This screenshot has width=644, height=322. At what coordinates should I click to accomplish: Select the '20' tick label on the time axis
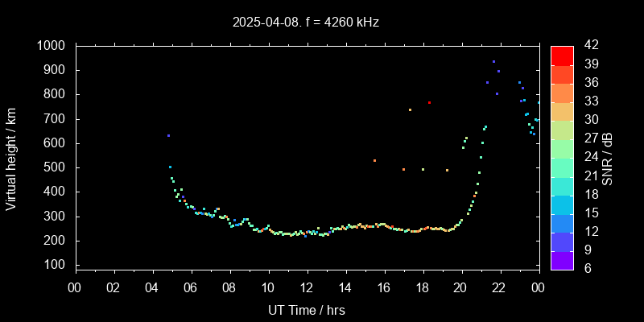click(x=461, y=287)
